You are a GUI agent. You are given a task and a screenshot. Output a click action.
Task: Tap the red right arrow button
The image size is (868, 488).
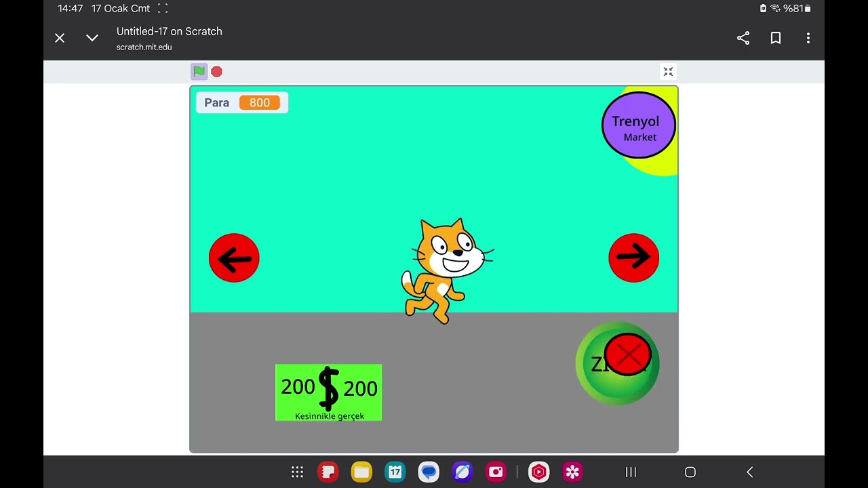pos(634,258)
